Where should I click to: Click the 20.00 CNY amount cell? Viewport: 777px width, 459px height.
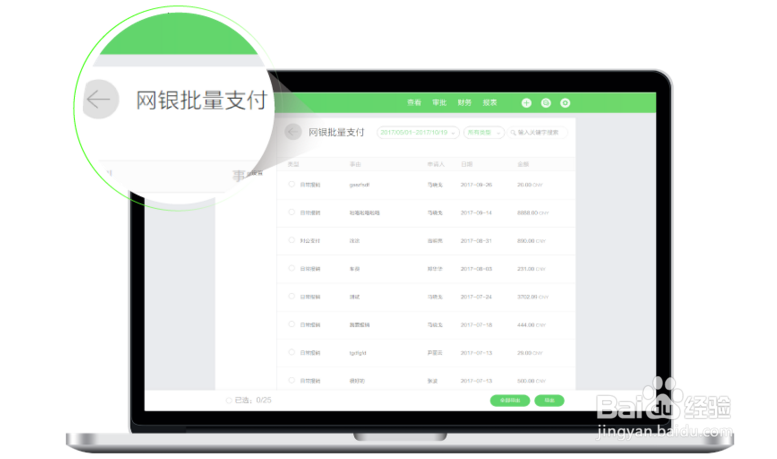(530, 185)
